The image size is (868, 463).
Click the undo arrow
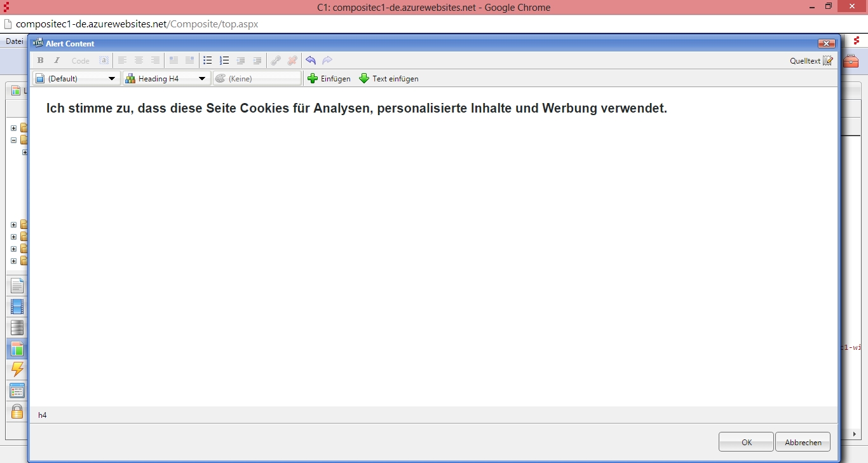point(311,60)
